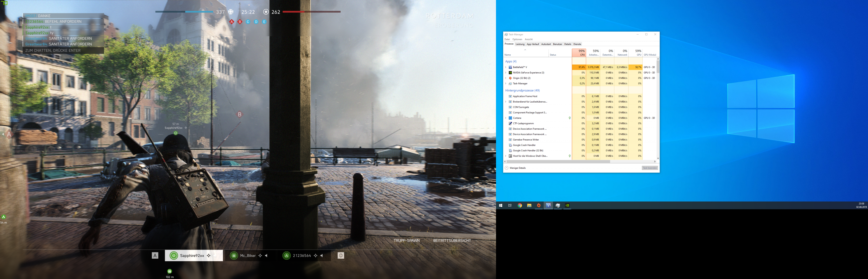Viewport: 868px width, 279px height.
Task: Expand the Origin (32 Bit) process group
Action: tap(506, 78)
